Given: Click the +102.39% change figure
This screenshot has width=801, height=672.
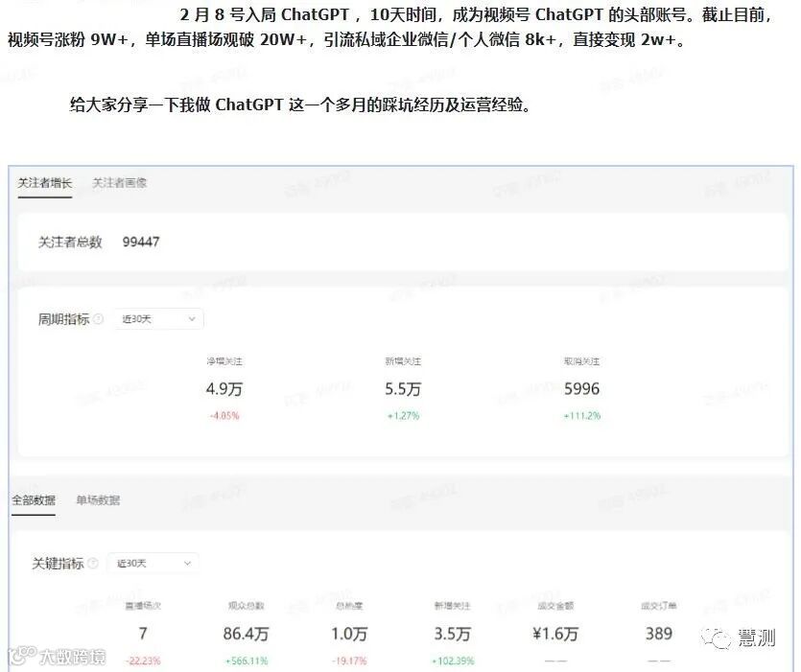Looking at the screenshot, I should 453,660.
